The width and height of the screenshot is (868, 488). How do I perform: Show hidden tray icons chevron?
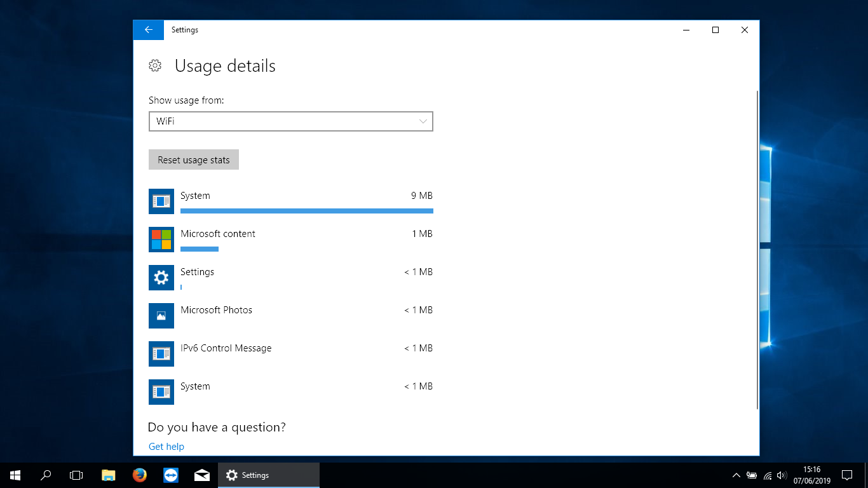(x=736, y=475)
